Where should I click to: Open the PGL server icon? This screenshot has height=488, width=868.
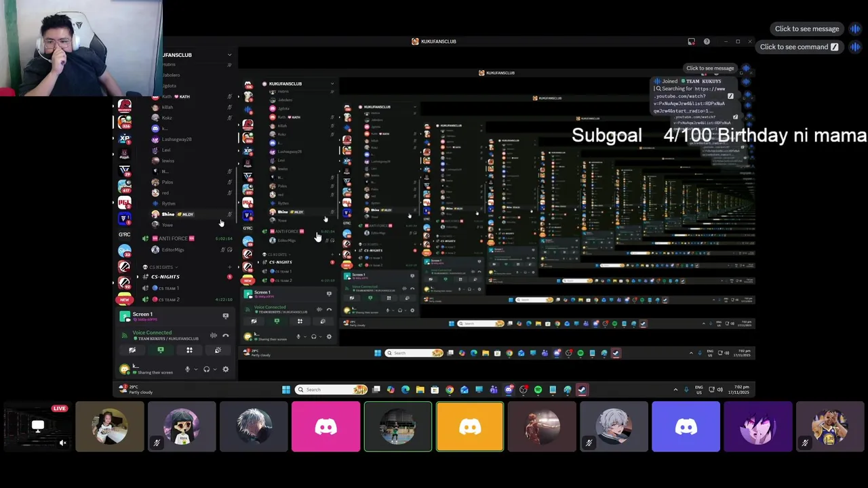pyautogui.click(x=124, y=202)
